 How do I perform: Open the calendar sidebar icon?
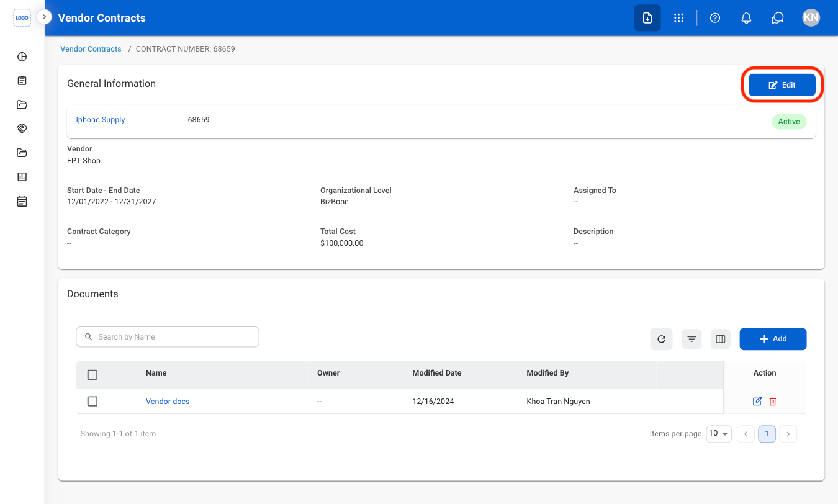(22, 201)
